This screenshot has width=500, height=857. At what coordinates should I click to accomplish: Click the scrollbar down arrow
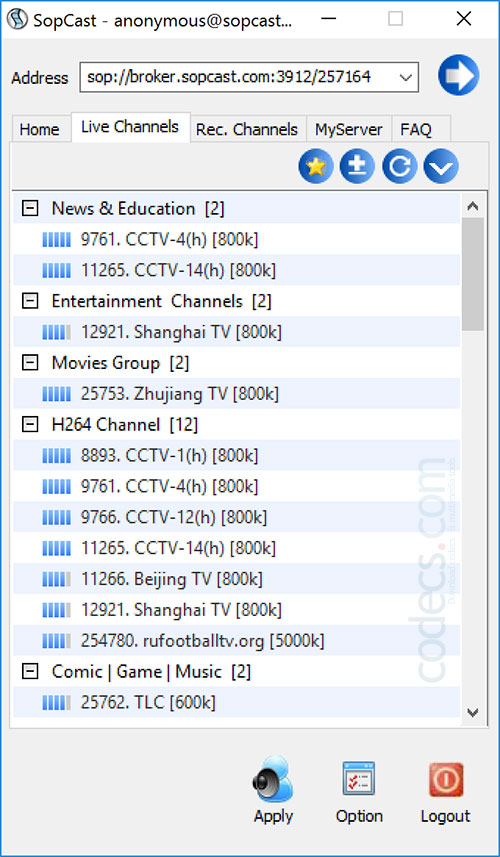pos(473,712)
